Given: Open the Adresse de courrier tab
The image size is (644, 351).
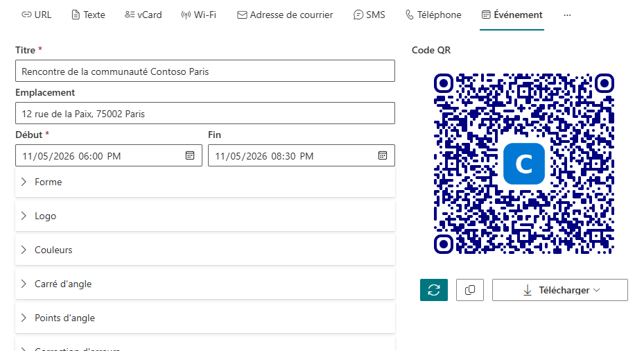Looking at the screenshot, I should pyautogui.click(x=285, y=15).
